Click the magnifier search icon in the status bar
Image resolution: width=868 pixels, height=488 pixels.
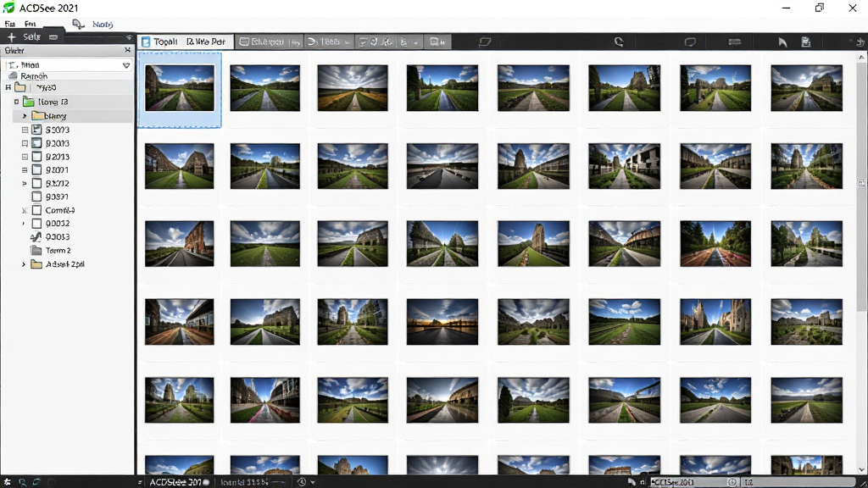click(22, 482)
